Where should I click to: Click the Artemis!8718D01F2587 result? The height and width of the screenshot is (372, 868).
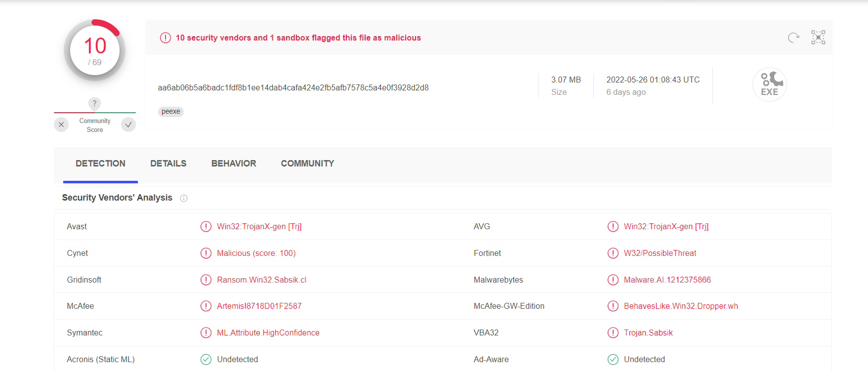[x=259, y=306]
